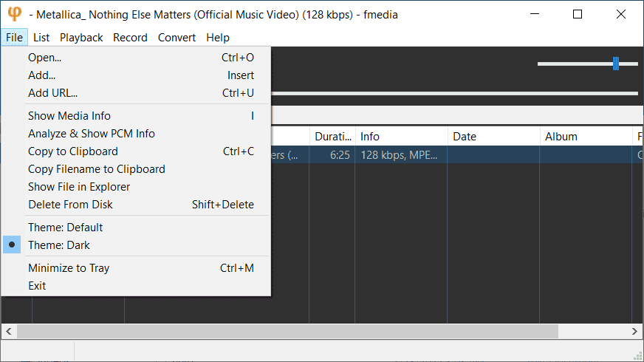The image size is (644, 362).
Task: Choose Add... menu entry
Action: tap(136, 75)
